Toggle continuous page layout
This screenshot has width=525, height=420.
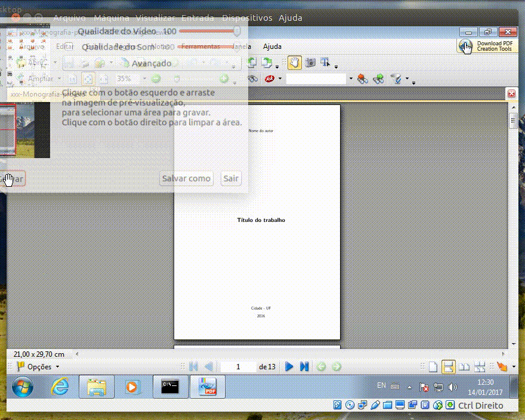[x=448, y=367]
